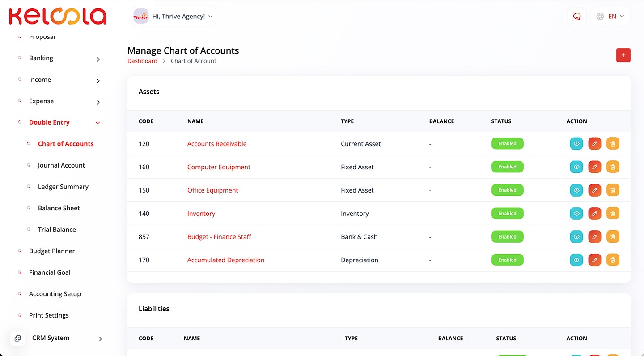
Task: Open the EN language dropdown
Action: click(610, 17)
